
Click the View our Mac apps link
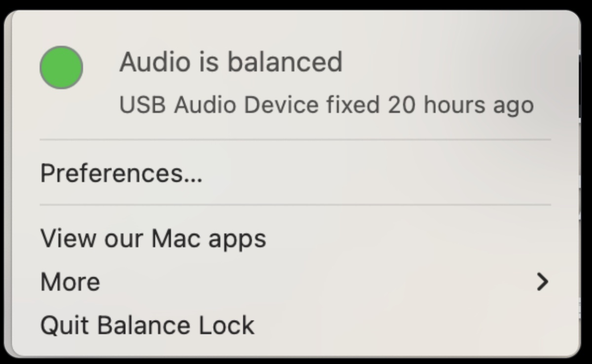pos(153,238)
